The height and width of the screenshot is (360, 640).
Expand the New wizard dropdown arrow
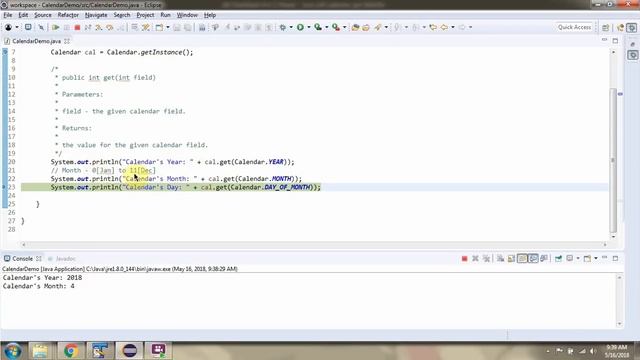[x=168, y=27]
